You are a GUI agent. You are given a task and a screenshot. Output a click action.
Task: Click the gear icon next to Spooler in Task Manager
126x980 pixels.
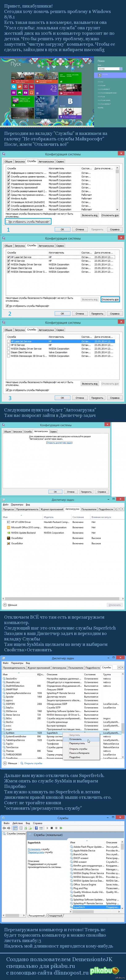click(x=4, y=697)
